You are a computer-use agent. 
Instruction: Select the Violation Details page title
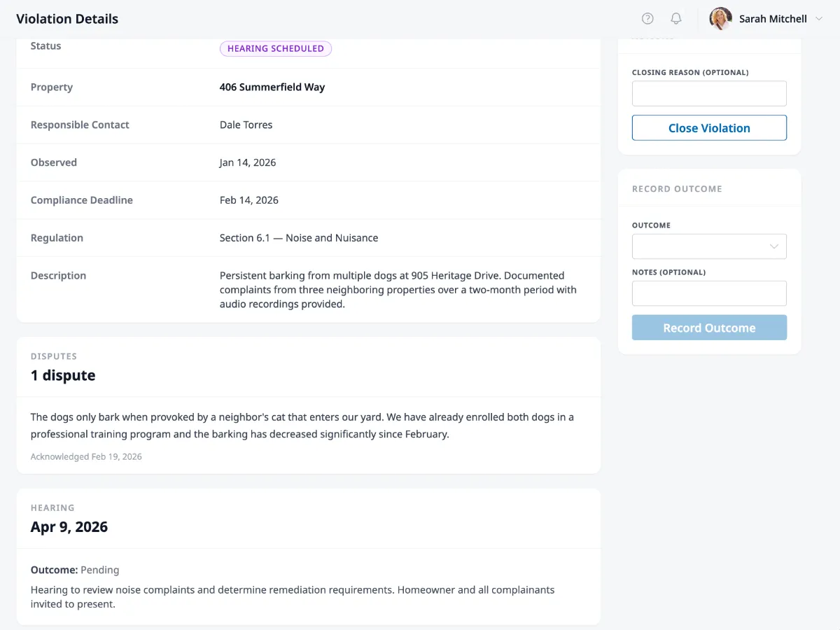[x=67, y=19]
